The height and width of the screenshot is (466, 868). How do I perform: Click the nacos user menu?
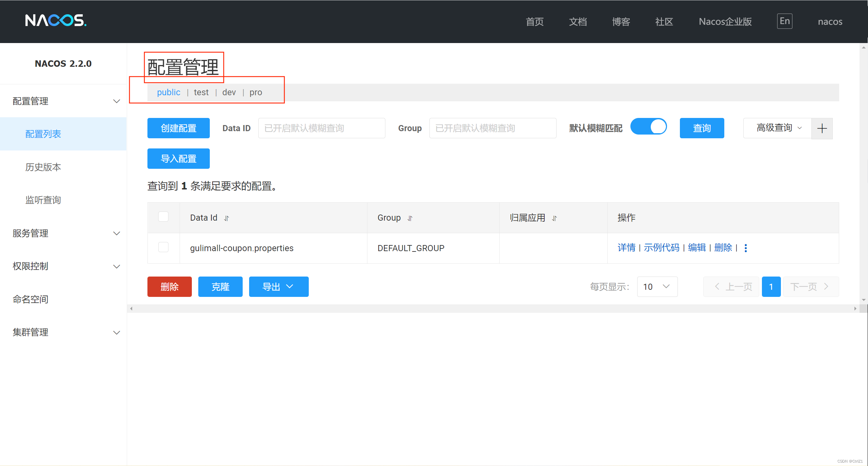click(x=830, y=22)
